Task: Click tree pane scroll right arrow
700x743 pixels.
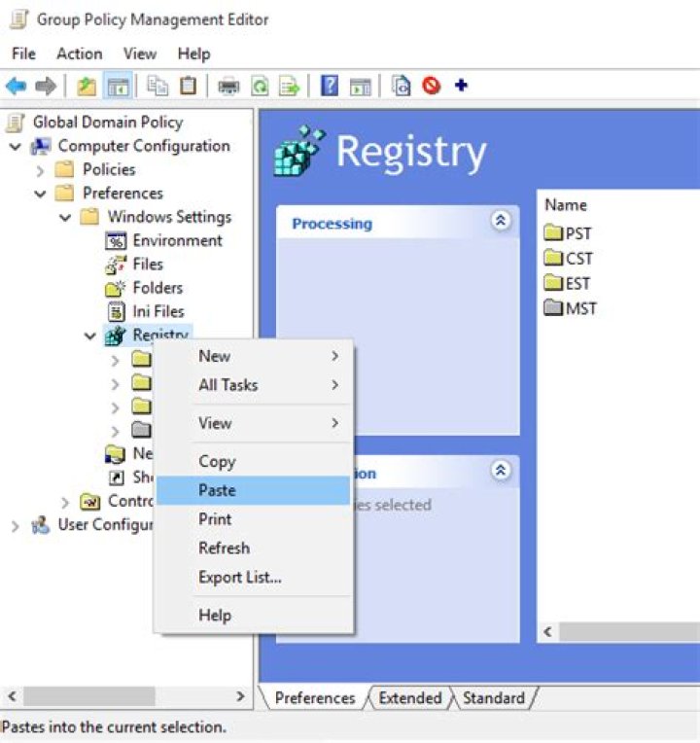Action: 240,696
